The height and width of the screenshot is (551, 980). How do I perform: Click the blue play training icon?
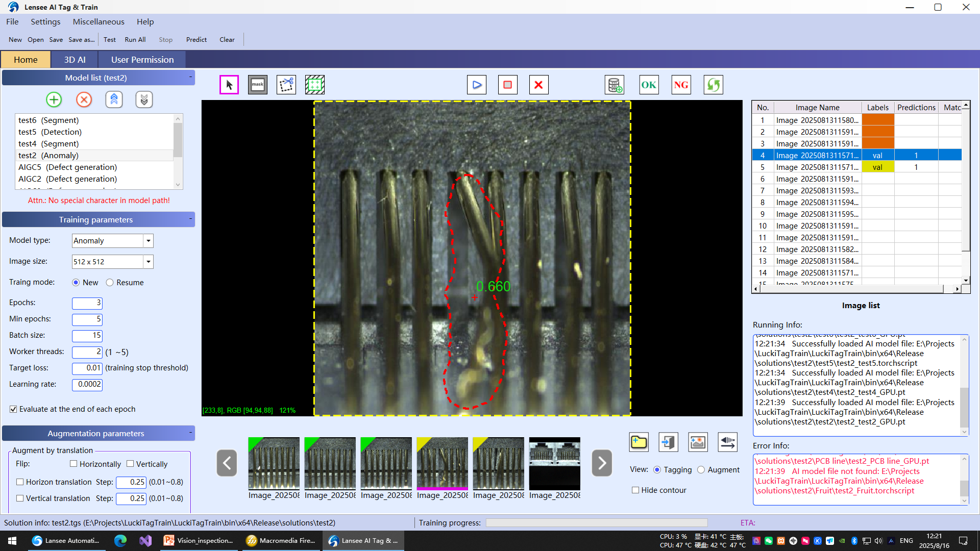[x=476, y=85]
